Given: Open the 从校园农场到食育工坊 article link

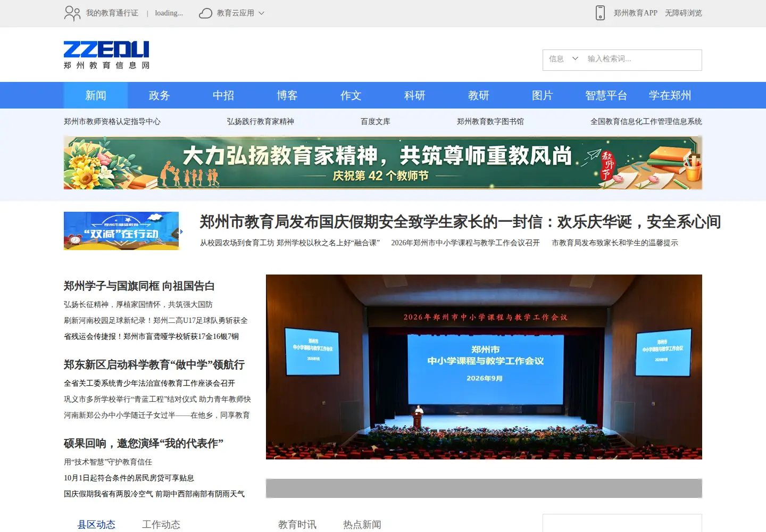Looking at the screenshot, I should click(290, 243).
